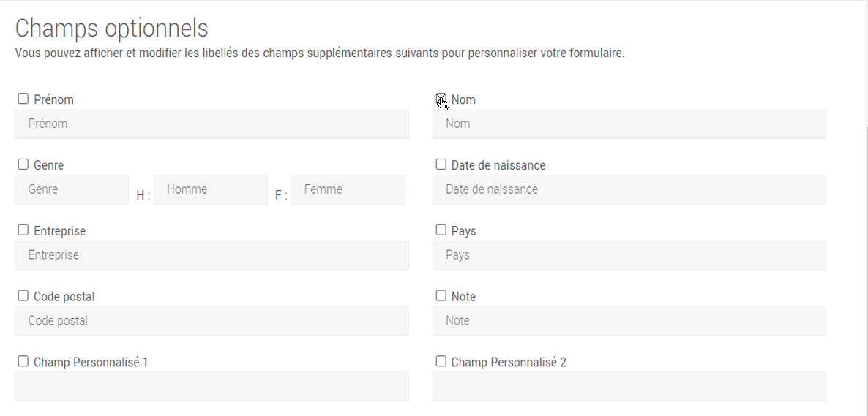Viewport: 868px width, 416px height.
Task: Click the Entreprise label text field
Action: (212, 256)
